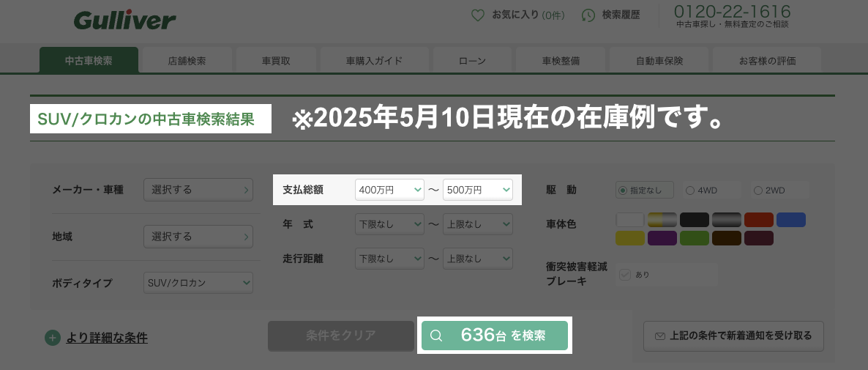Click the 636台を検索 search button
868x370 pixels.
click(494, 335)
